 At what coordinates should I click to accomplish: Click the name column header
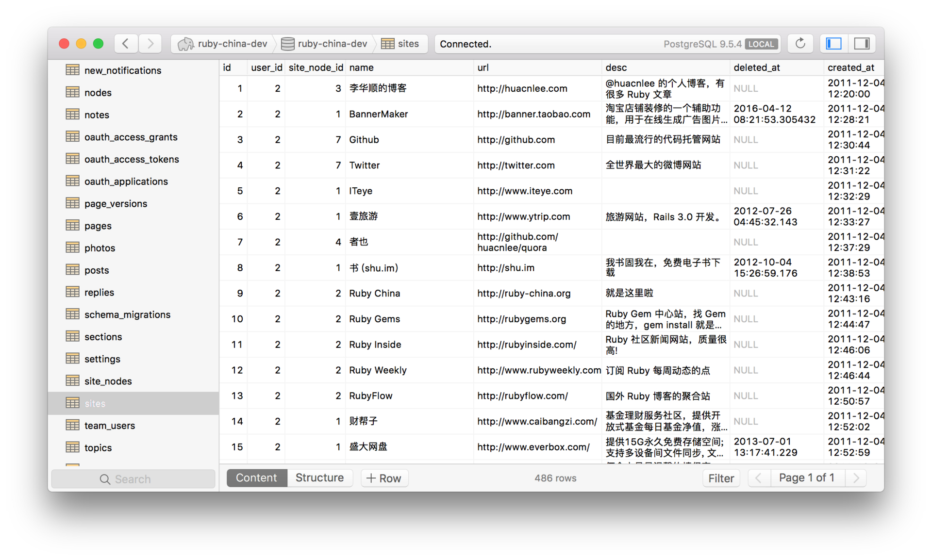click(409, 67)
